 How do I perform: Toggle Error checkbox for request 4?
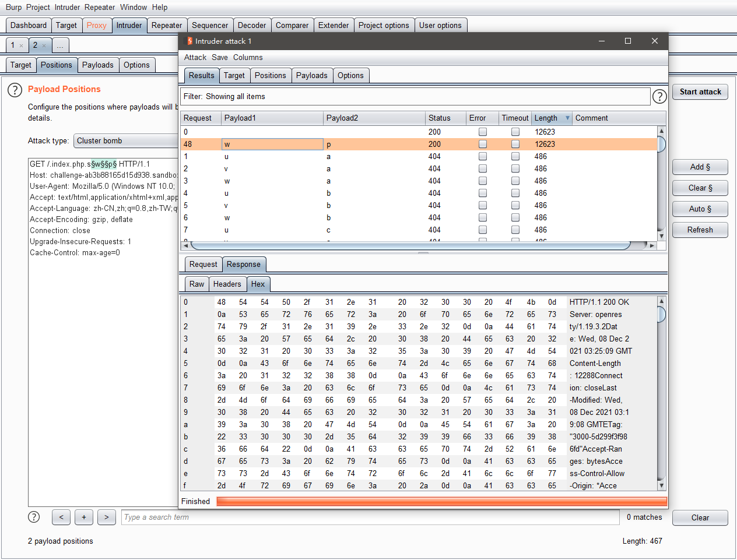[483, 193]
